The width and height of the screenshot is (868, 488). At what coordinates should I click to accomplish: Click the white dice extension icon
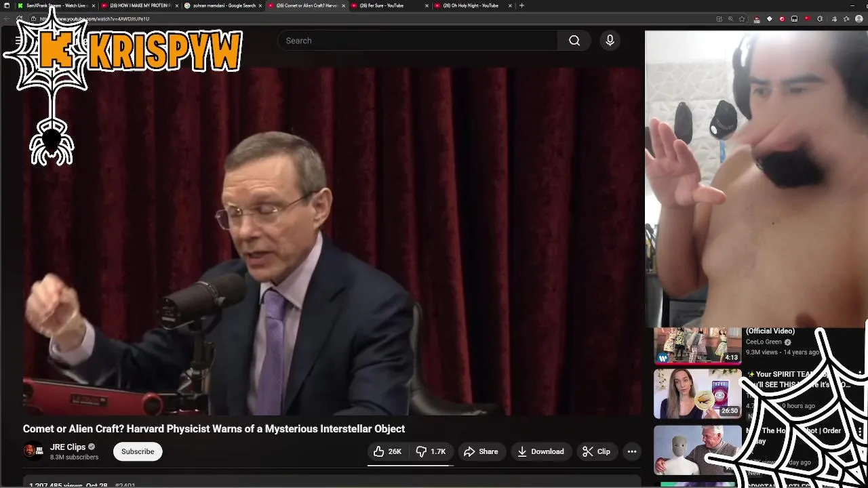pos(769,19)
